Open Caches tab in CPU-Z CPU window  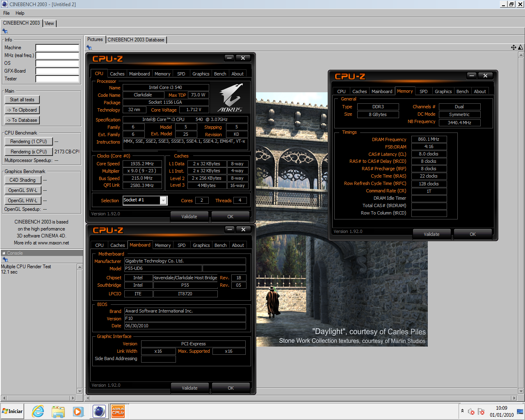[117, 74]
